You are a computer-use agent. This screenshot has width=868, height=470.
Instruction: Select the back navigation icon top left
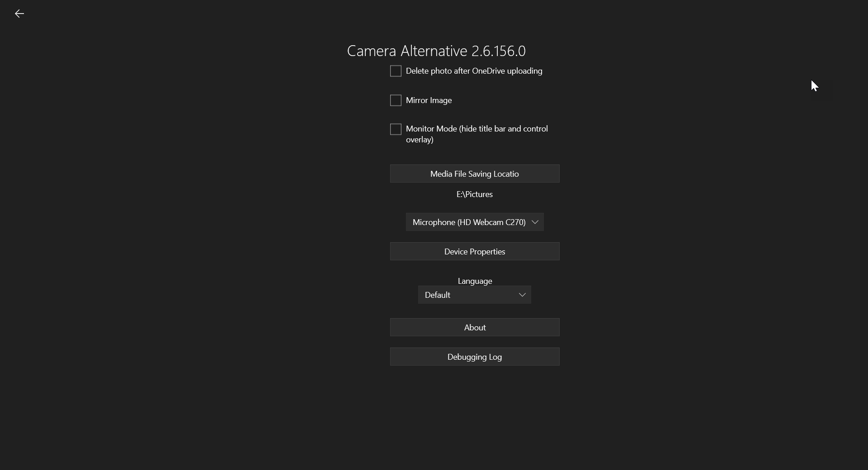tap(19, 14)
